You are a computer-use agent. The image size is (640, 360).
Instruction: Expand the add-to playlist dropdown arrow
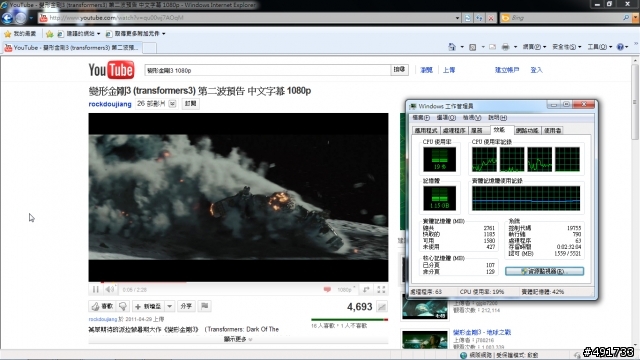pos(169,306)
